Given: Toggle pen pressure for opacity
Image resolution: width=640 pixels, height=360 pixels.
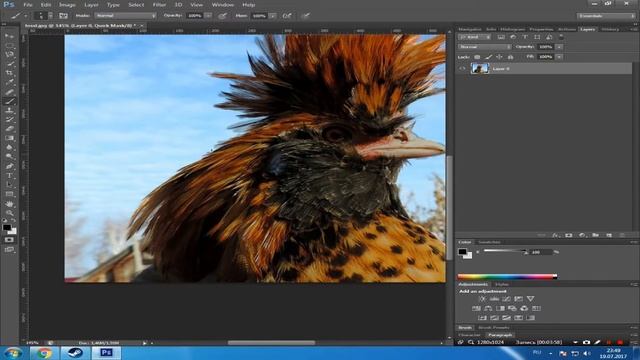Looking at the screenshot, I should 222,16.
